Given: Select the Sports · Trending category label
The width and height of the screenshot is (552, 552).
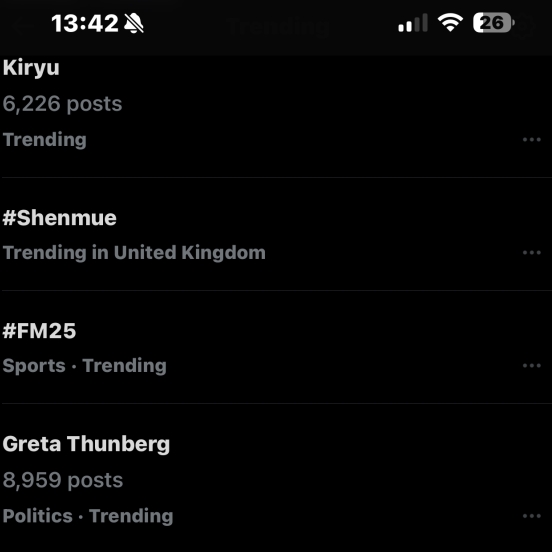Looking at the screenshot, I should [84, 366].
